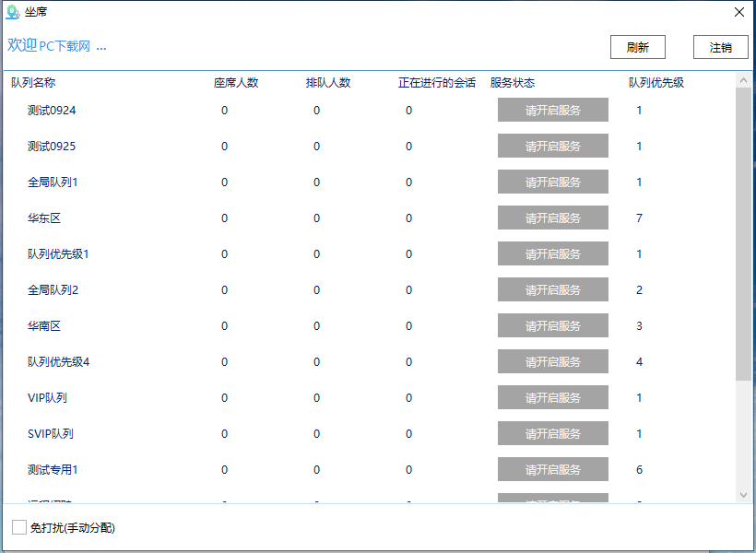Click the 注销 logout button
The width and height of the screenshot is (756, 553).
[720, 47]
